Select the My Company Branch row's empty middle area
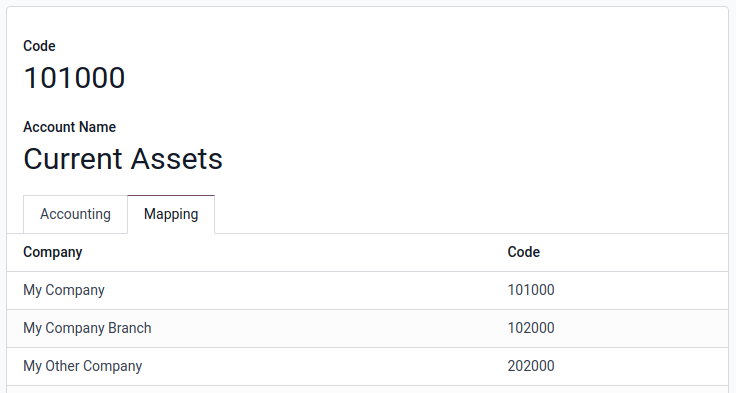 click(329, 328)
